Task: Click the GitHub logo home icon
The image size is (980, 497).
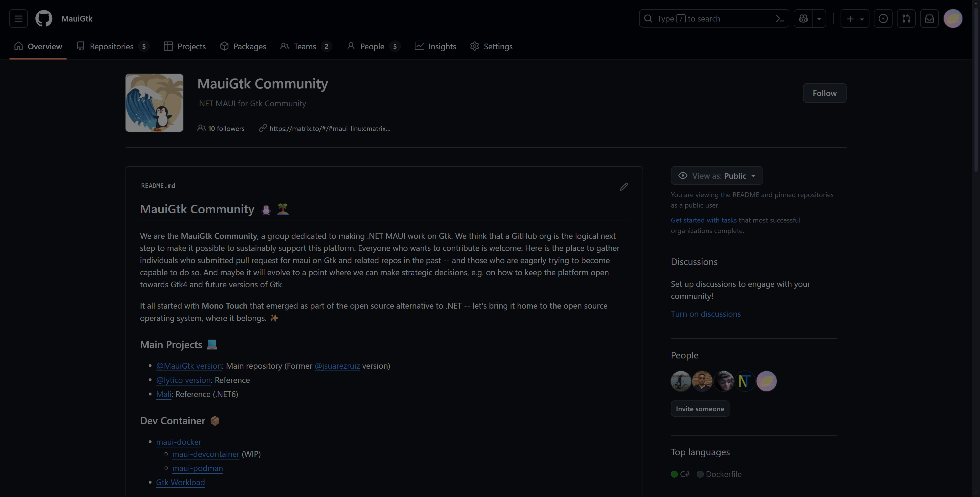Action: 44,19
